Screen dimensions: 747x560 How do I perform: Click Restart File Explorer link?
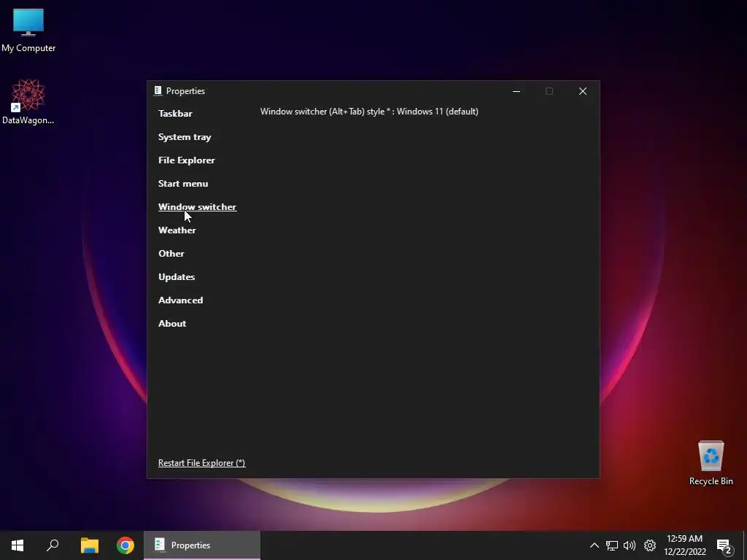[x=201, y=463]
